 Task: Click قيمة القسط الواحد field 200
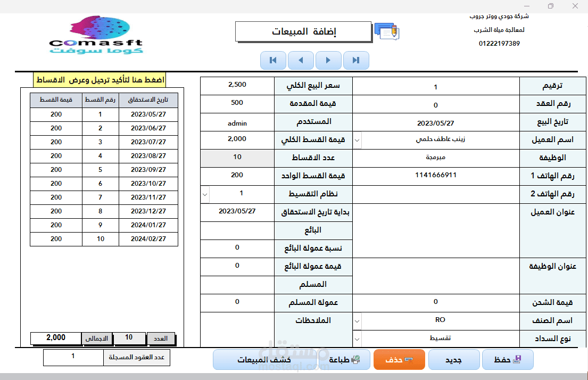pyautogui.click(x=237, y=176)
